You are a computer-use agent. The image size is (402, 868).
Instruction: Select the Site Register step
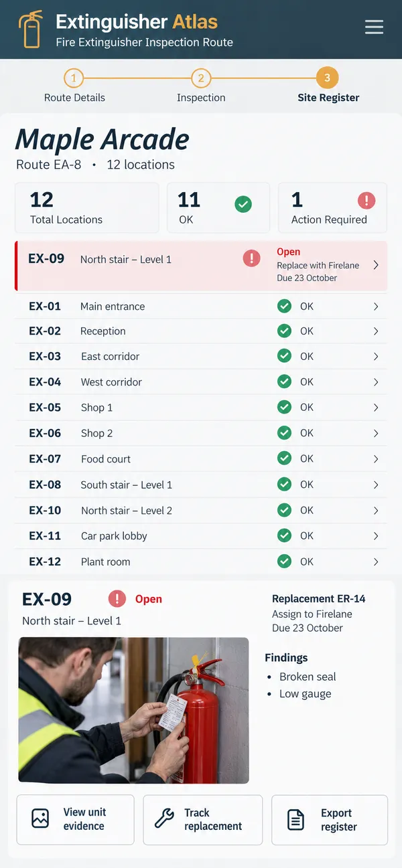pyautogui.click(x=328, y=86)
